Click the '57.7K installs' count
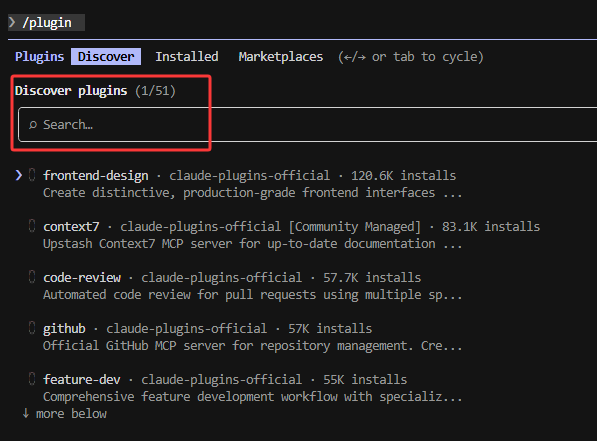597x441 pixels. tap(372, 278)
